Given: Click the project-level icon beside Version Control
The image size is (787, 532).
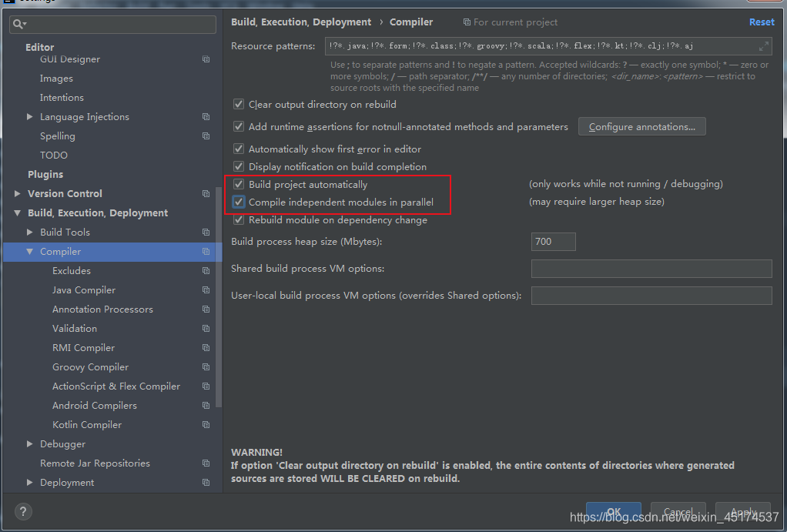Looking at the screenshot, I should 206,194.
